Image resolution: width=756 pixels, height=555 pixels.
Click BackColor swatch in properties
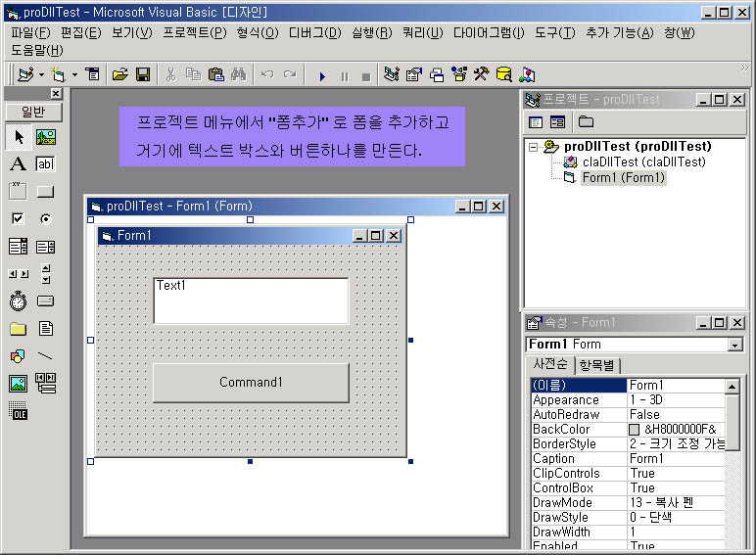point(635,430)
